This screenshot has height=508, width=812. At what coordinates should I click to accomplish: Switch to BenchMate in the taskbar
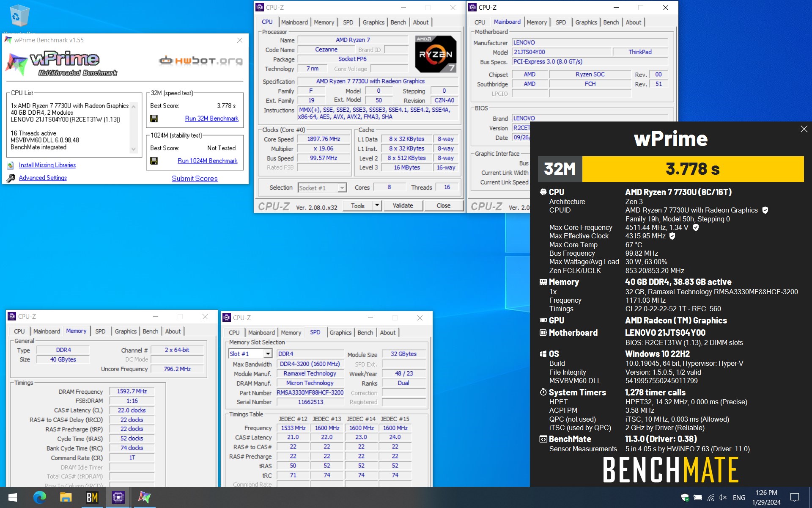pos(92,497)
